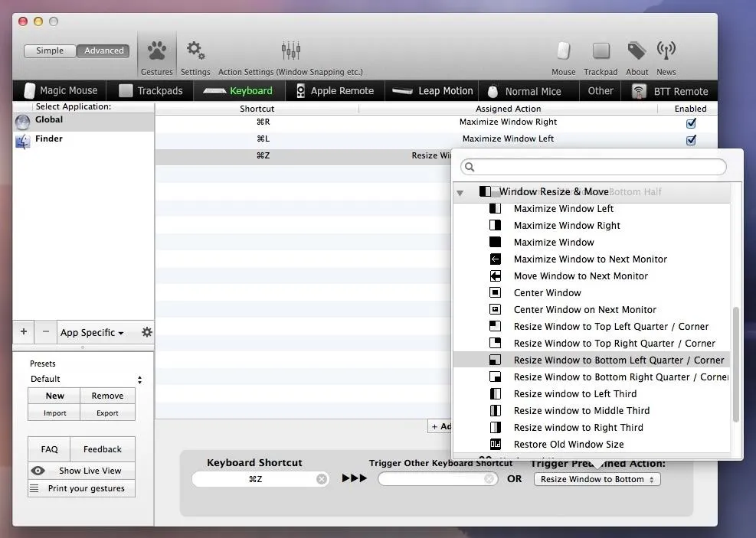Select Finder in application list
The image size is (756, 538).
tap(83, 141)
